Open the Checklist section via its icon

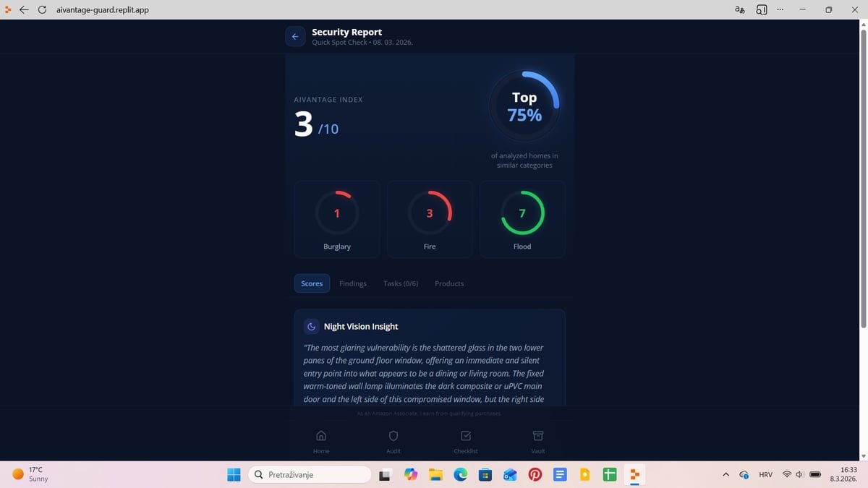click(465, 441)
